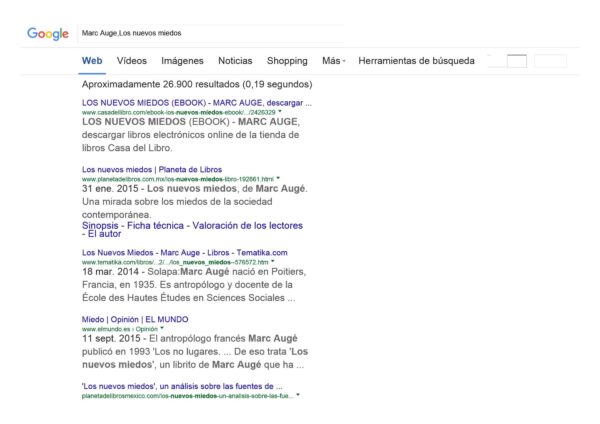Click the Google logo
Viewport: 600px width, 424px height.
tap(48, 34)
